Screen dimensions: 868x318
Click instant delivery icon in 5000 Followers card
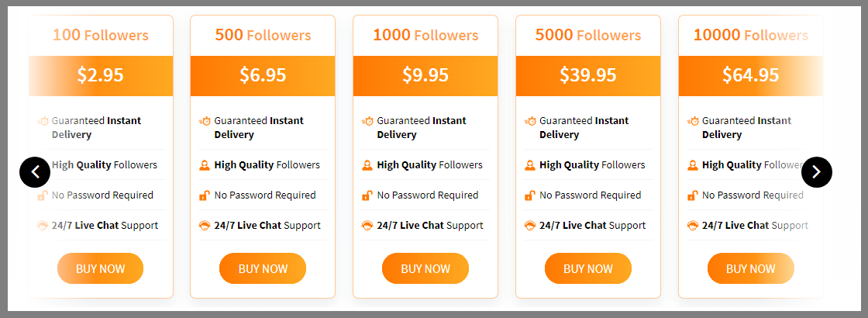tap(530, 121)
